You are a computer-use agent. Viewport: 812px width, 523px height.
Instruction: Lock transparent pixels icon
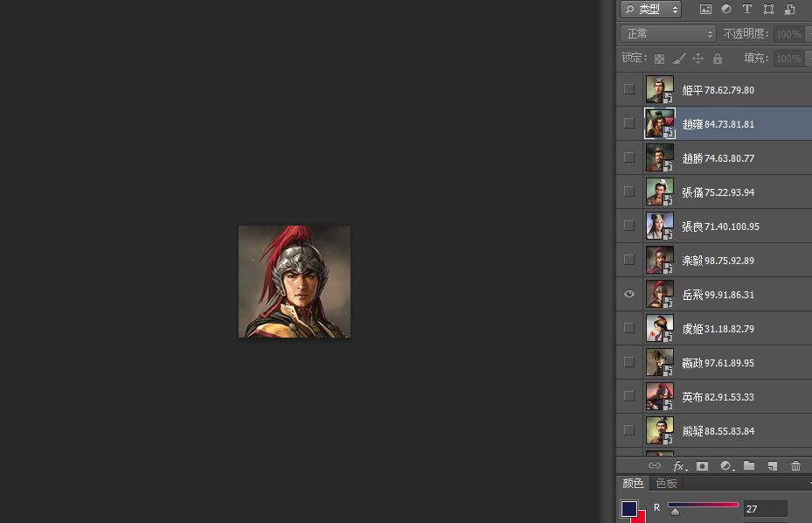tap(659, 59)
